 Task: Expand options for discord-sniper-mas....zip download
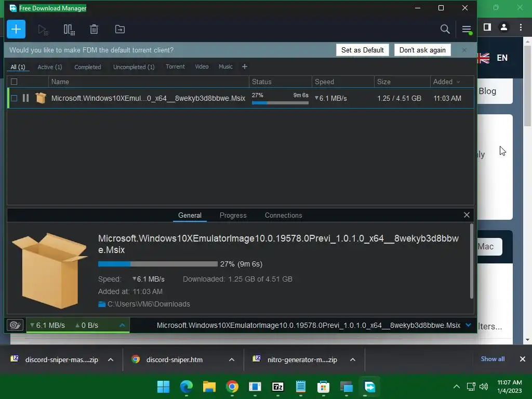pos(111,360)
